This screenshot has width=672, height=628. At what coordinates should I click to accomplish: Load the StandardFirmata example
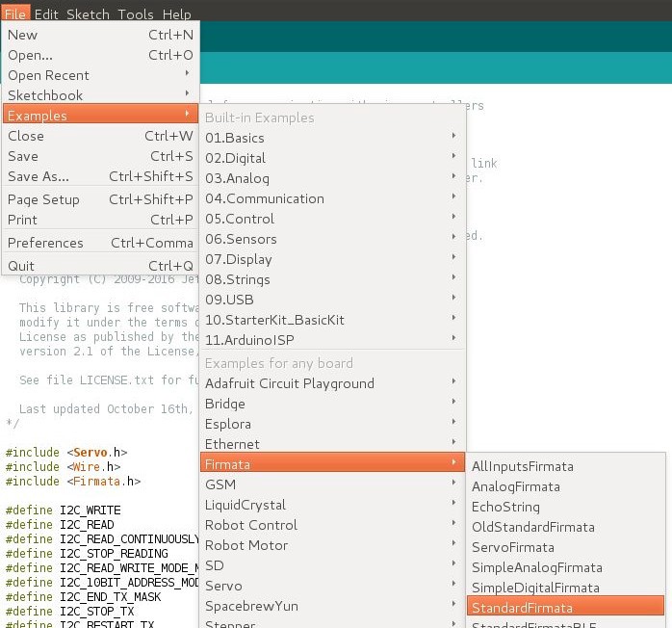566,606
